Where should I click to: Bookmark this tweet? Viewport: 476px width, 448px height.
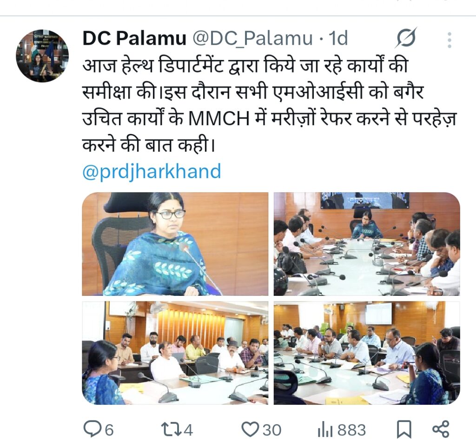coord(404,429)
